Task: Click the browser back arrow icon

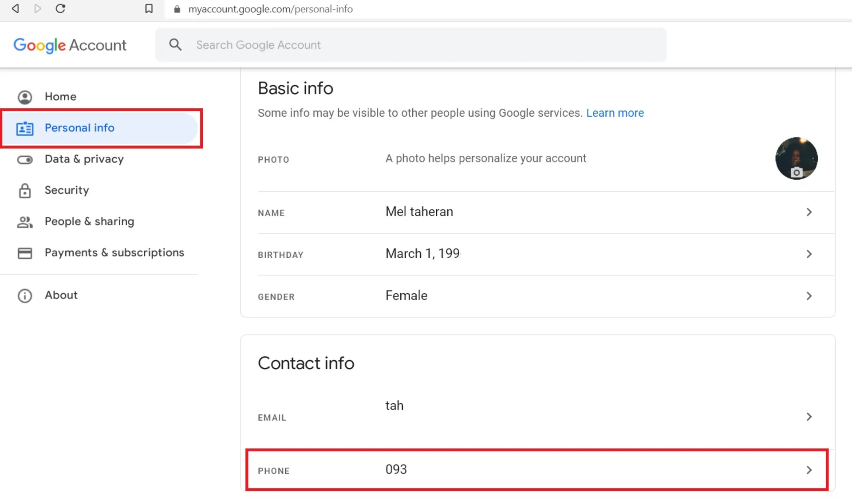Action: pyautogui.click(x=15, y=8)
